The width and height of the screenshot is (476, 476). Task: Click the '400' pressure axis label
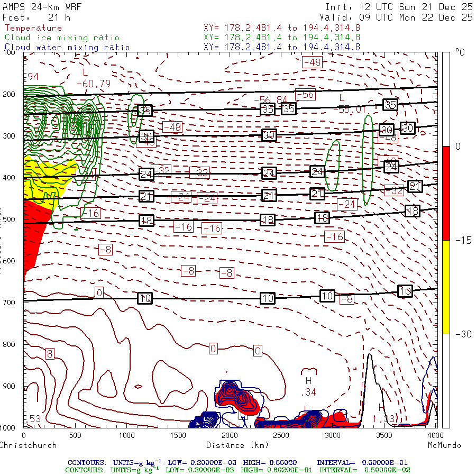(9, 178)
